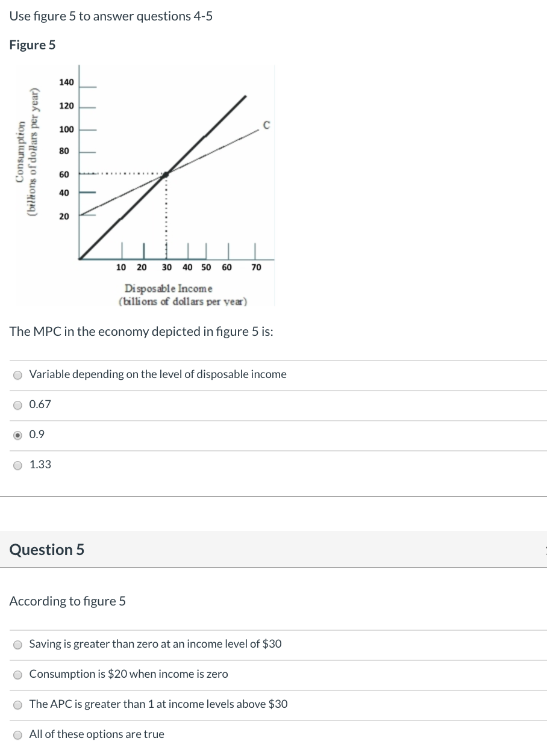Click the C curve label on graph
The height and width of the screenshot is (756, 547).
click(x=264, y=125)
